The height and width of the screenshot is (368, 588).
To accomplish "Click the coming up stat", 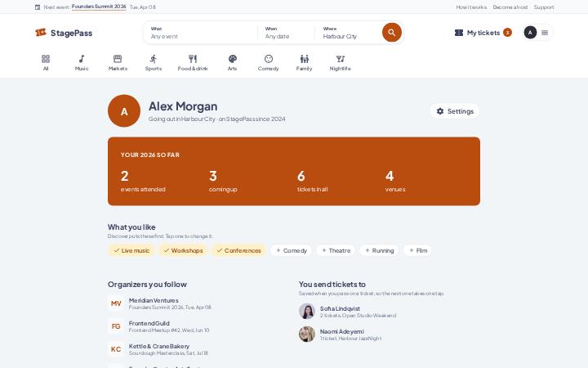I will pyautogui.click(x=223, y=181).
